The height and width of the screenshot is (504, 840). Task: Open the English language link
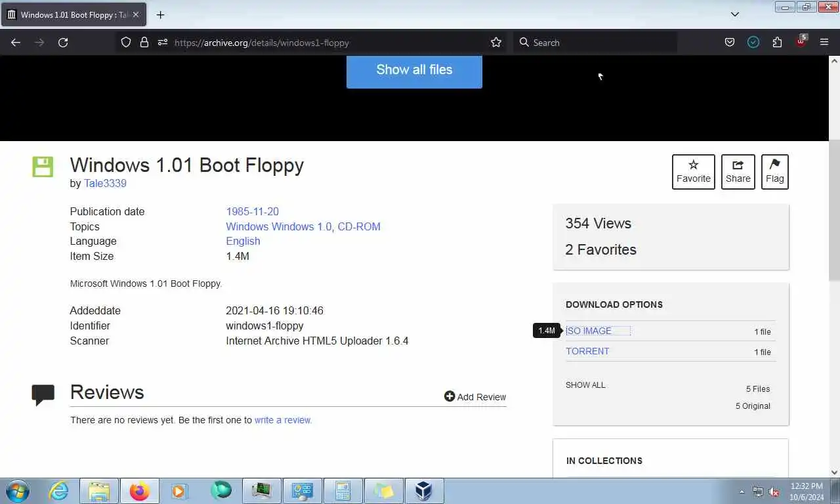tap(243, 241)
